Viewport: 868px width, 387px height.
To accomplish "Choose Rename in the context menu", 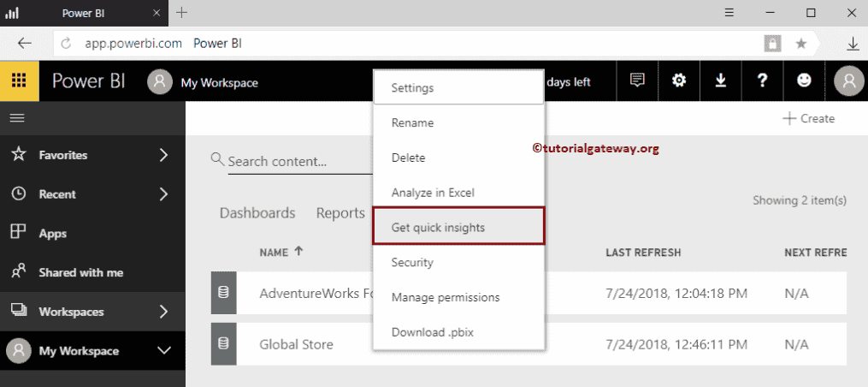I will (458, 122).
